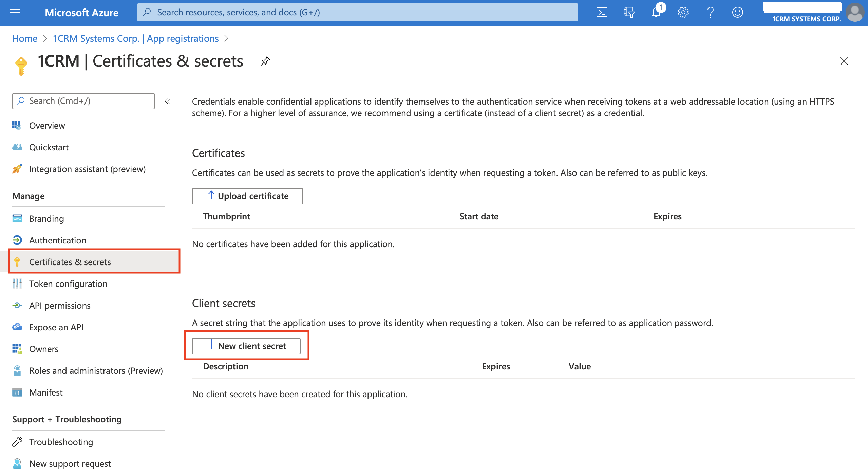Click the Certificates & secrets key icon
This screenshot has width=868, height=476.
[17, 262]
